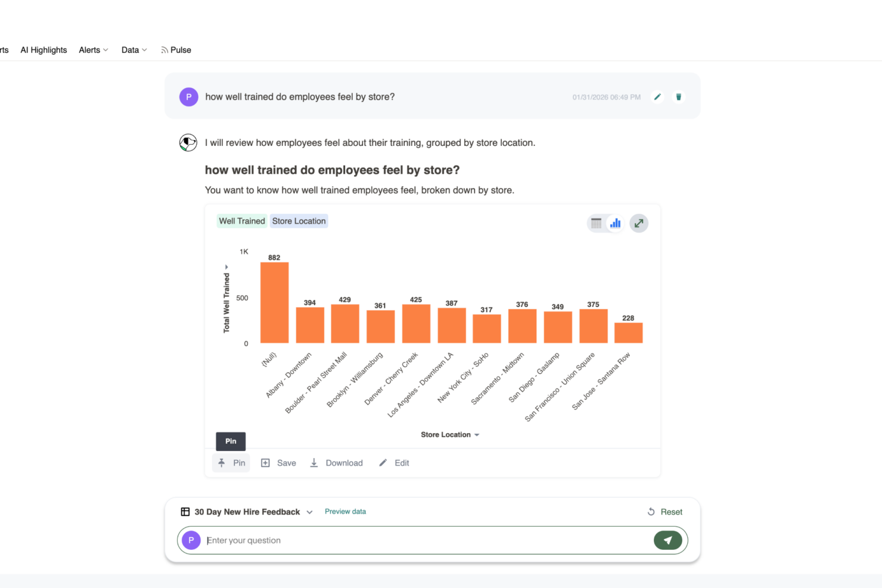Click the Preview data link
882x588 pixels.
click(345, 512)
